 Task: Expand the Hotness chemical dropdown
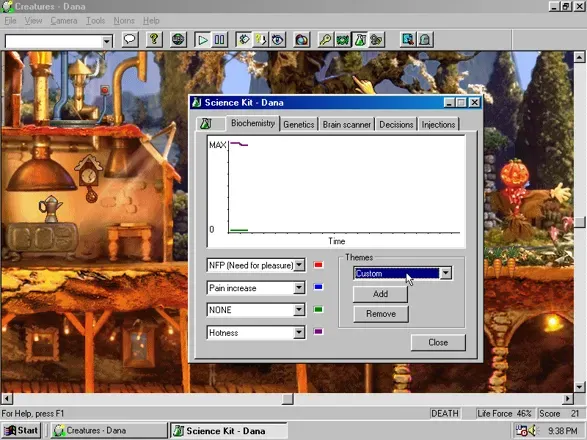(x=299, y=332)
